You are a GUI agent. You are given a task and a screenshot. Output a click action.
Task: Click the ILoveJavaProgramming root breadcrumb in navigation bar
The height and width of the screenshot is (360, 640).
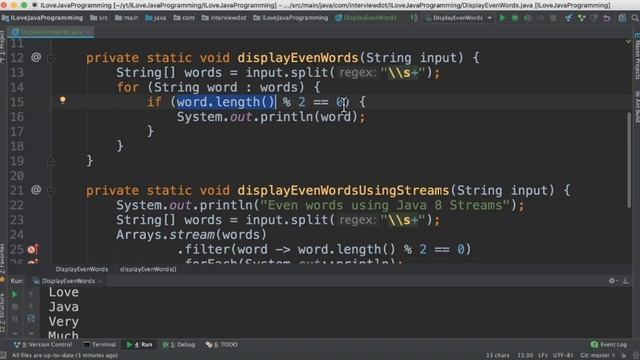click(x=42, y=18)
